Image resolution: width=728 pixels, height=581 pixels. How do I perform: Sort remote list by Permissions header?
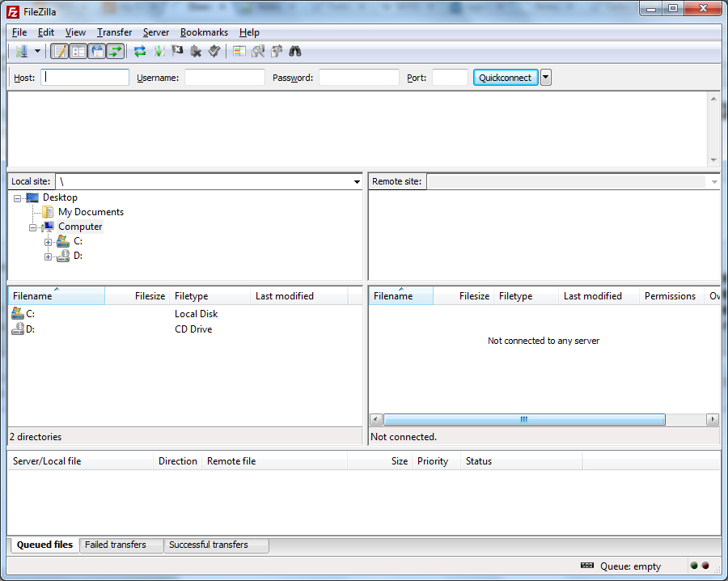click(672, 296)
